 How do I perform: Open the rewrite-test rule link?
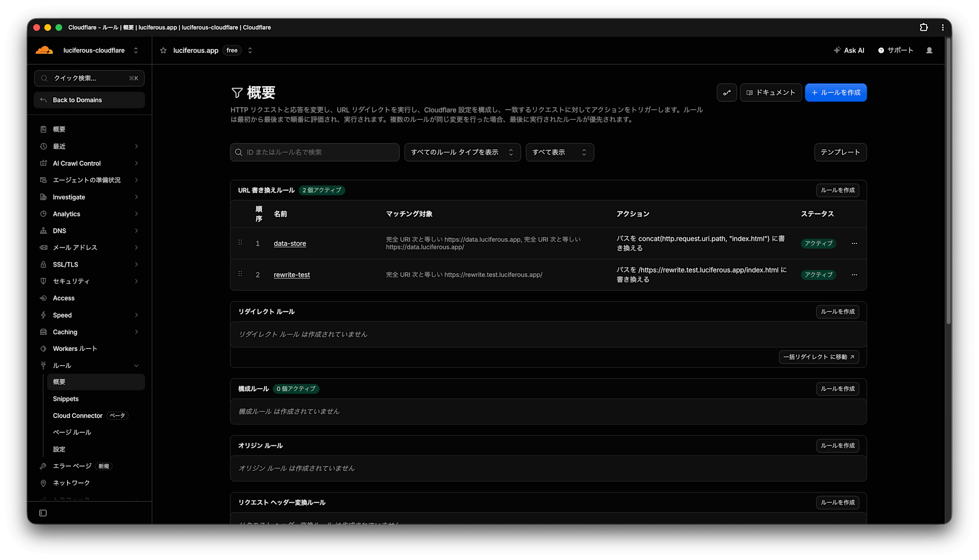[292, 275]
